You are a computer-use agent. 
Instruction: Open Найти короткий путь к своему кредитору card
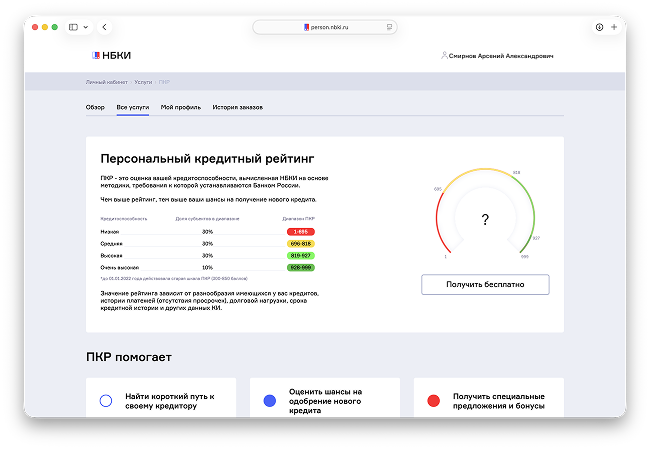[161, 398]
